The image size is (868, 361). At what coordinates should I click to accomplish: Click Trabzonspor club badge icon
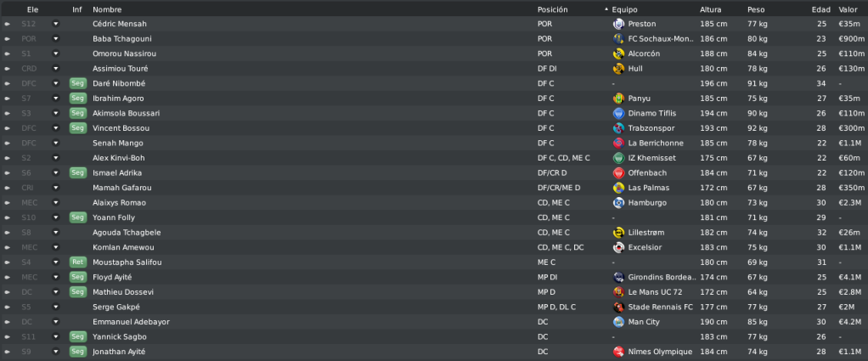[x=618, y=128]
